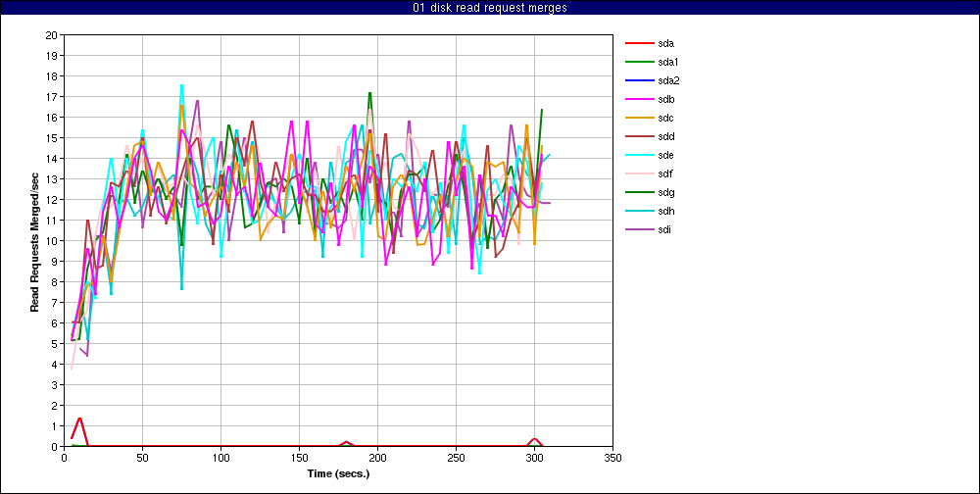This screenshot has width=980, height=494.
Task: Click y-axis tick label 15
Action: pyautogui.click(x=52, y=137)
